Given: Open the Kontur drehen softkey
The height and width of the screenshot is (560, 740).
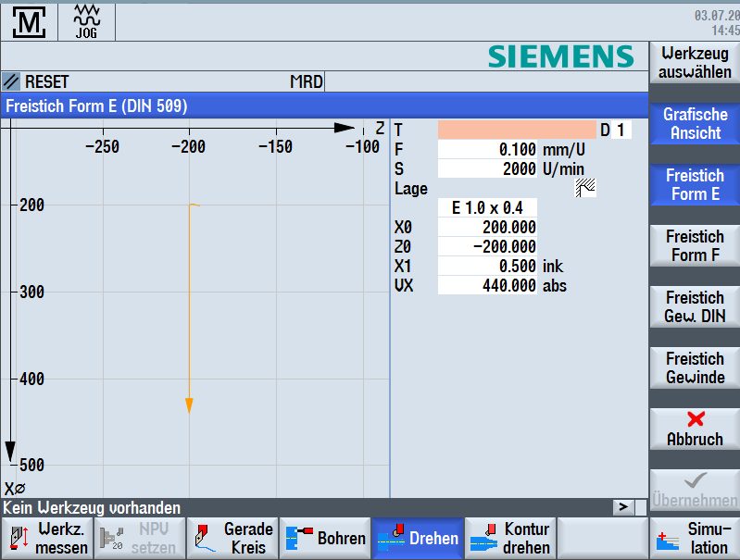Looking at the screenshot, I should [510, 539].
